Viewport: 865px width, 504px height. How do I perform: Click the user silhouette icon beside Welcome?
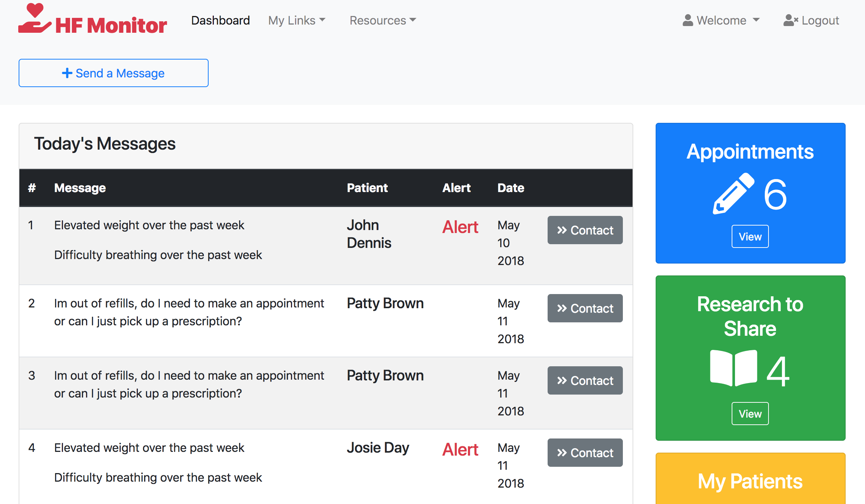click(687, 20)
